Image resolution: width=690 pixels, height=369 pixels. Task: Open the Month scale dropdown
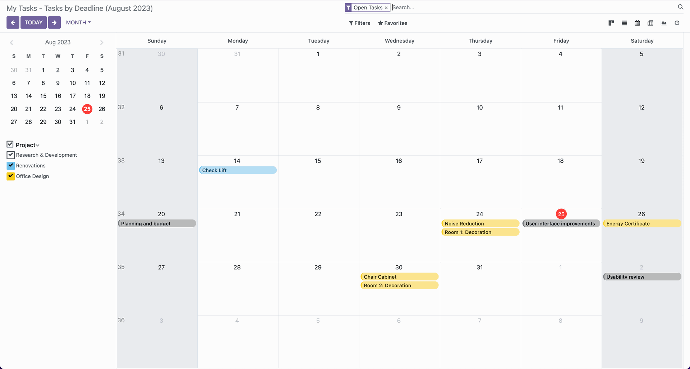coord(78,22)
